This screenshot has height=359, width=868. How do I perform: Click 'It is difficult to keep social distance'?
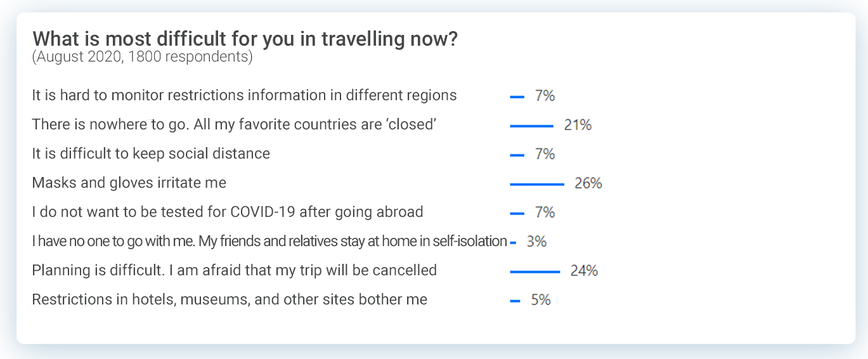[151, 154]
